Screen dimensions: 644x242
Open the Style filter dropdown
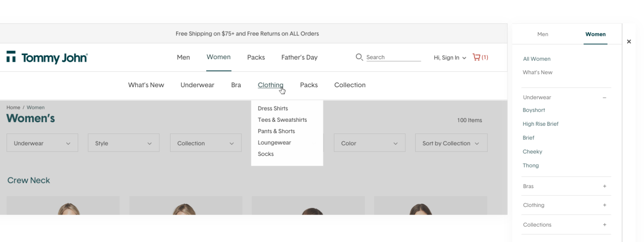[x=123, y=143]
